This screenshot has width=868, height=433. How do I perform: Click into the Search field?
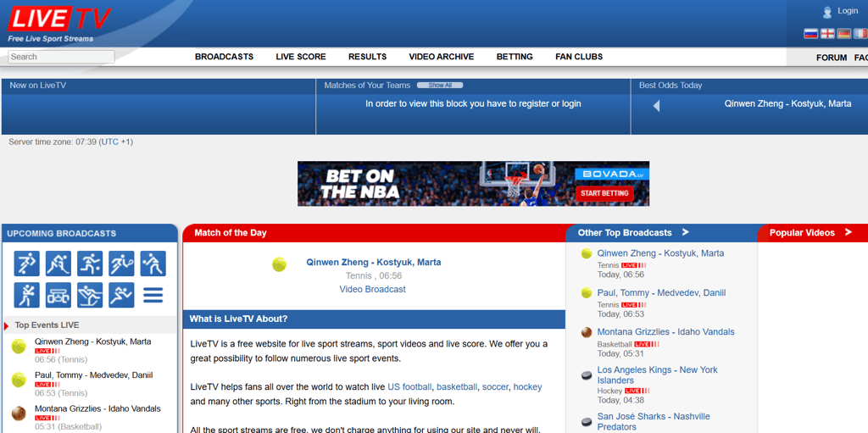[61, 57]
